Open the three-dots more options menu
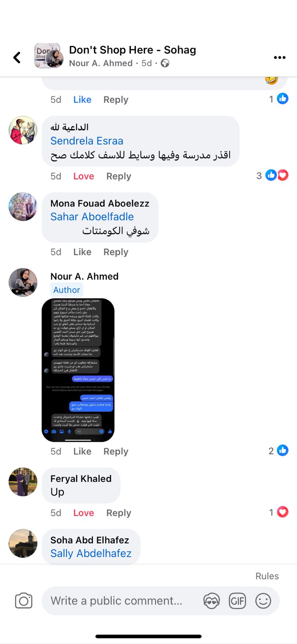Viewport: 297px width, 644px height. (x=279, y=58)
